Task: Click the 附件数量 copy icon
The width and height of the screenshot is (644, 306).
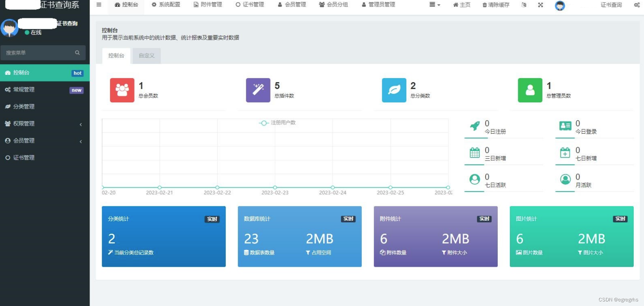Action: coord(383,253)
